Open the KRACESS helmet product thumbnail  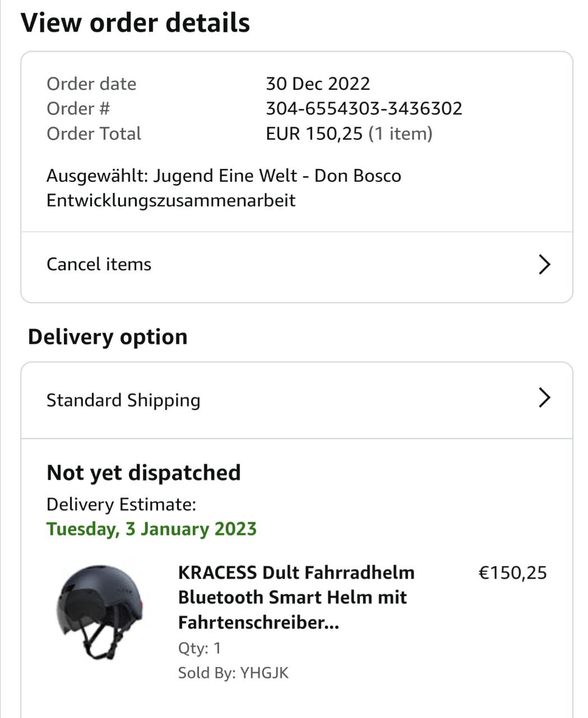tap(100, 611)
